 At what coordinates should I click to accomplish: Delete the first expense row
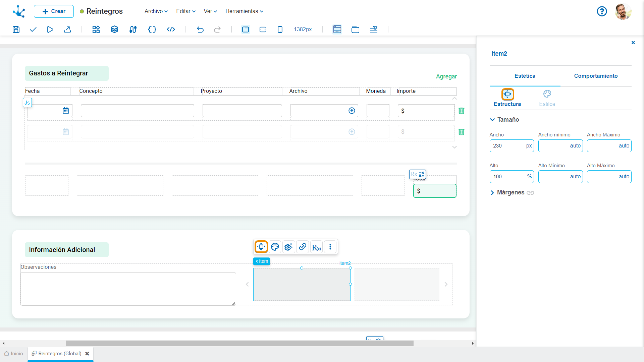462,111
